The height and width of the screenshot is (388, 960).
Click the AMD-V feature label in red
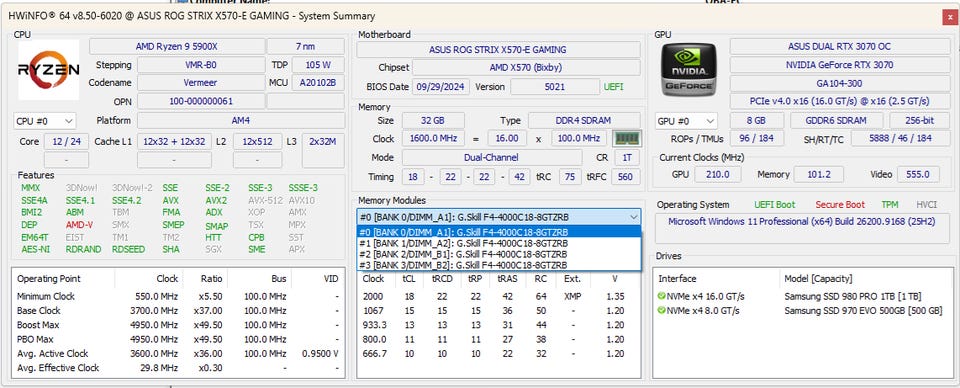coord(80,225)
